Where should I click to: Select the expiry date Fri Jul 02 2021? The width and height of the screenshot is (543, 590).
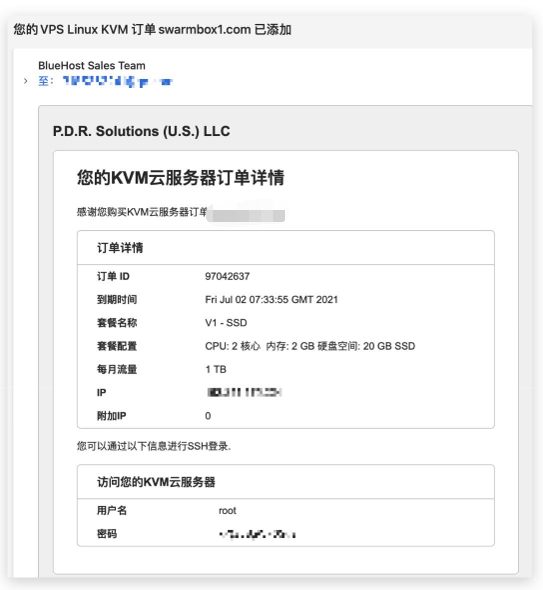(271, 300)
